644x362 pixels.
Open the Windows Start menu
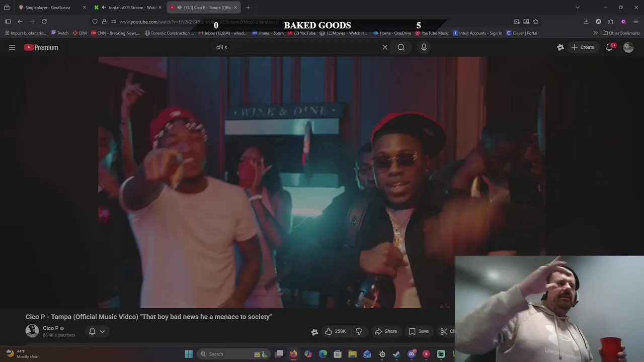[x=189, y=354]
